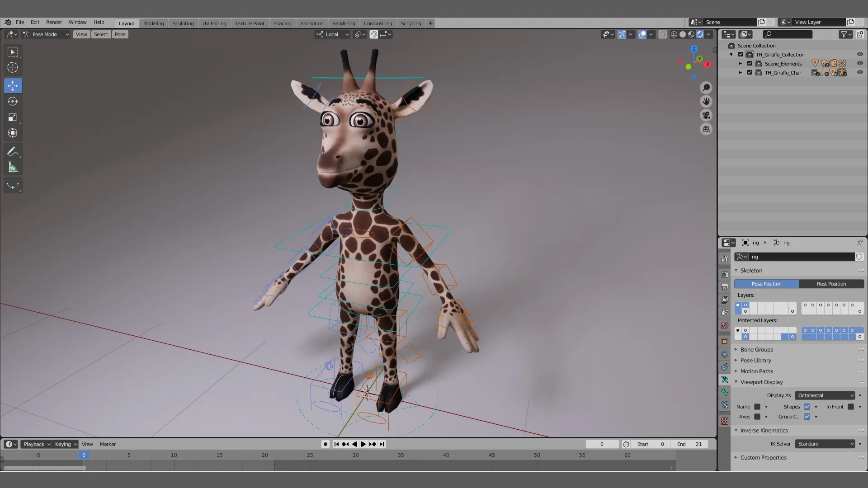Screen dimensions: 868x488
Task: Open the Pose menu in viewport header
Action: pyautogui.click(x=120, y=34)
